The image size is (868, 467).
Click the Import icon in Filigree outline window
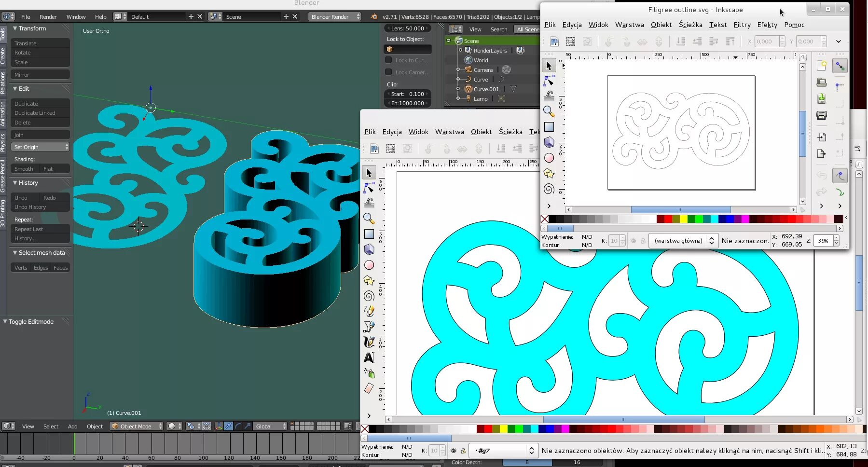point(822,137)
